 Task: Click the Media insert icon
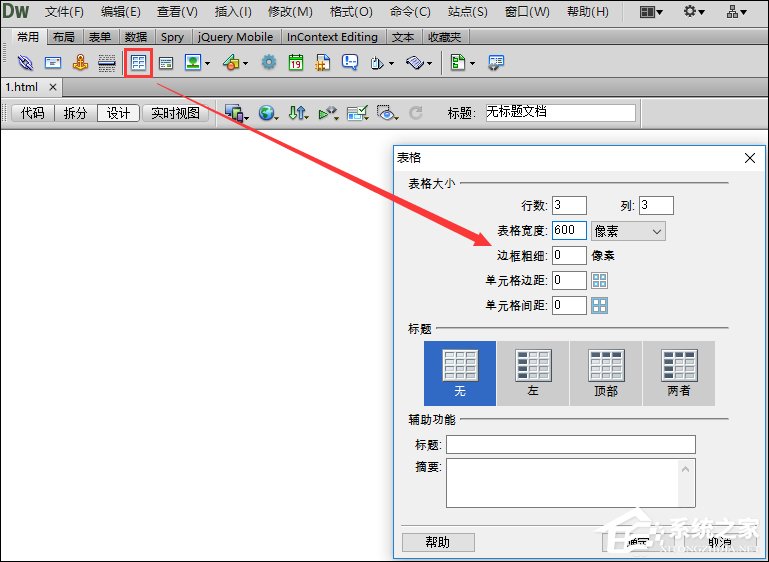tap(231, 63)
